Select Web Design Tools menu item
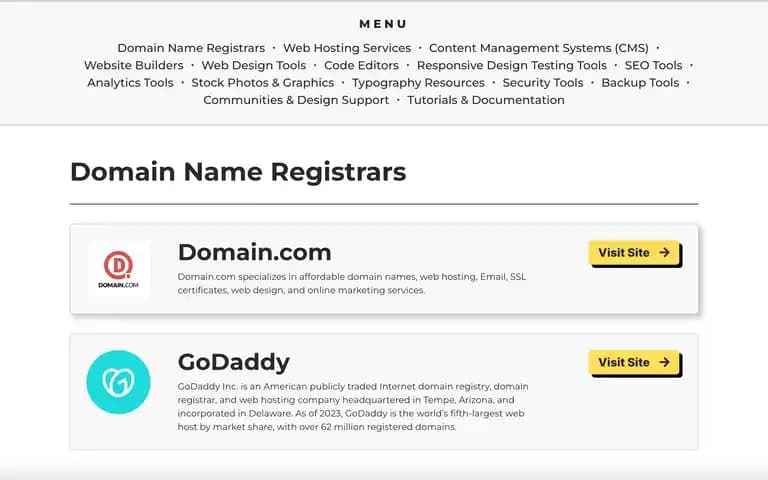768x480 pixels. tap(254, 65)
